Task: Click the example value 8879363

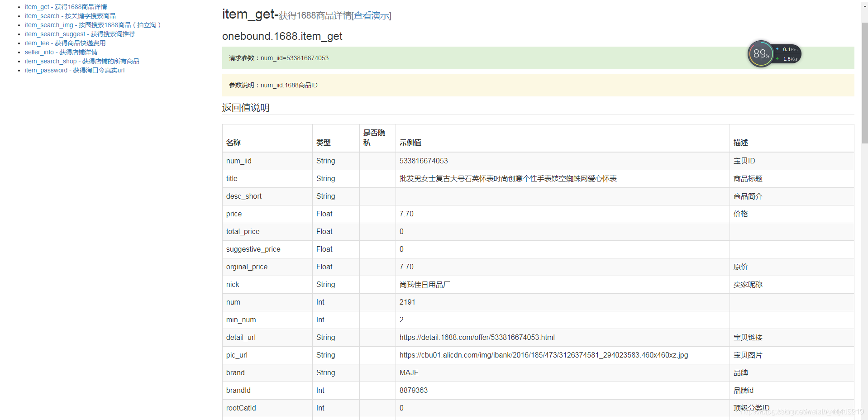Action: click(414, 391)
